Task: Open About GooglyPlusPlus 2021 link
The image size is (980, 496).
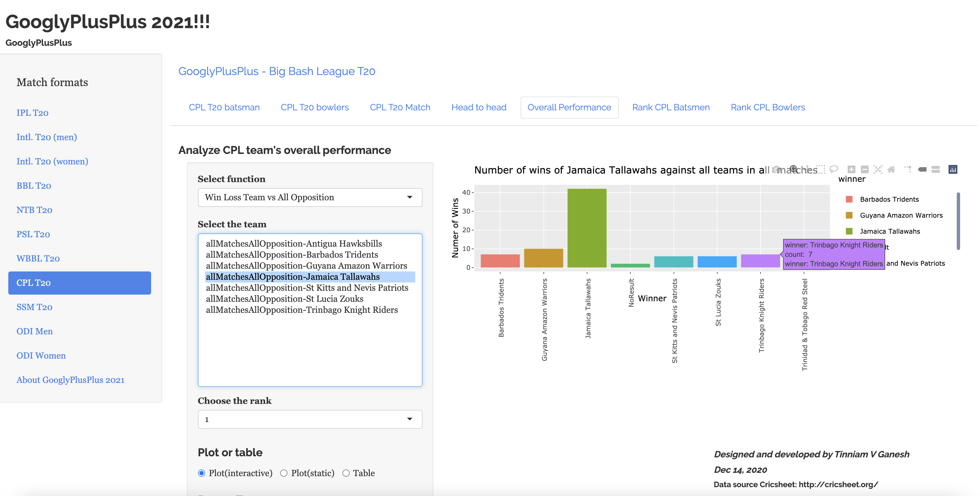Action: [x=70, y=380]
